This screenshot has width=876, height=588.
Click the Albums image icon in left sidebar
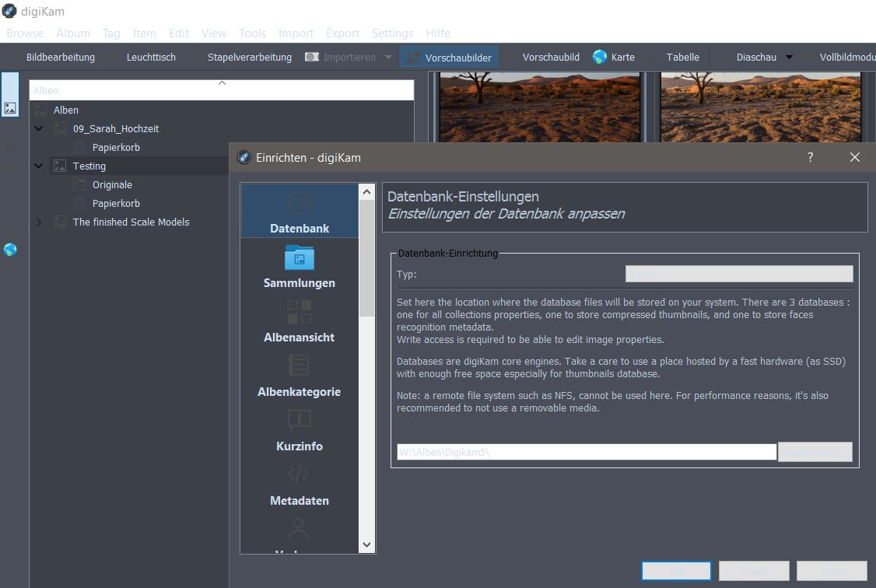[10, 108]
